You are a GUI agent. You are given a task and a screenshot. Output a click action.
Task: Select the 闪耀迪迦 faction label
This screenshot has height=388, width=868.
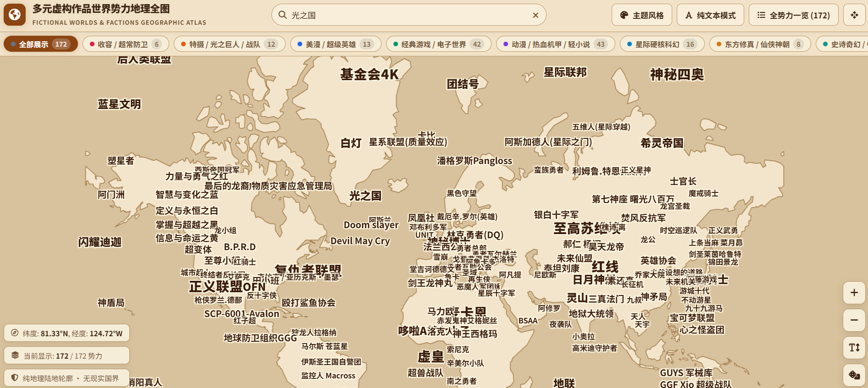[x=100, y=242]
